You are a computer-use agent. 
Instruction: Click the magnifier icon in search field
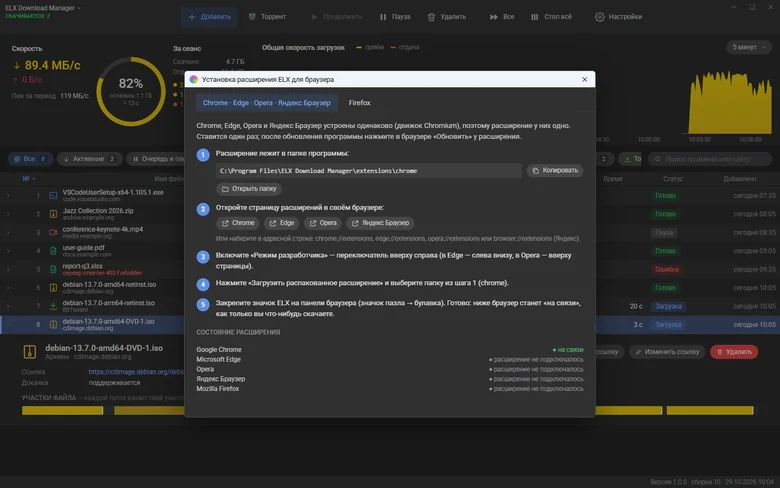(658, 159)
